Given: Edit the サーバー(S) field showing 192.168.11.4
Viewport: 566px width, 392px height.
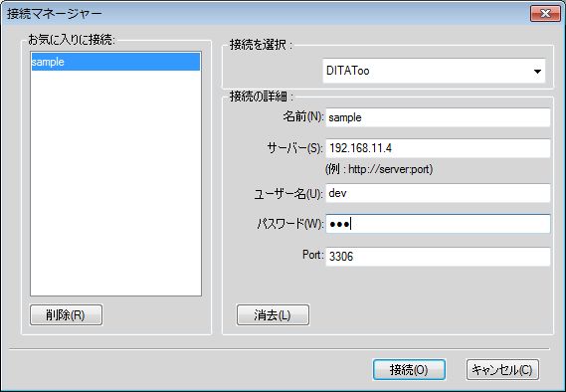Looking at the screenshot, I should click(x=438, y=148).
